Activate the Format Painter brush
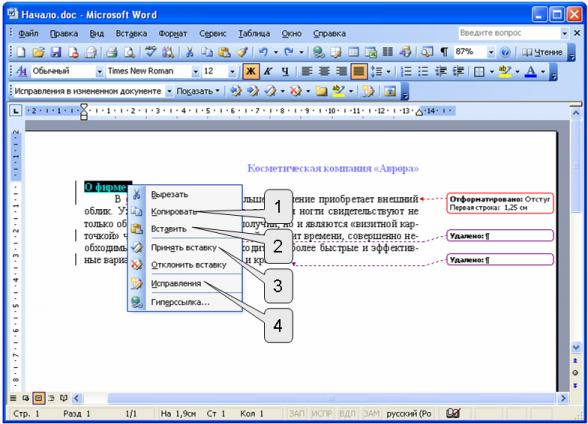Viewport: 588px width, 424px height. click(242, 52)
